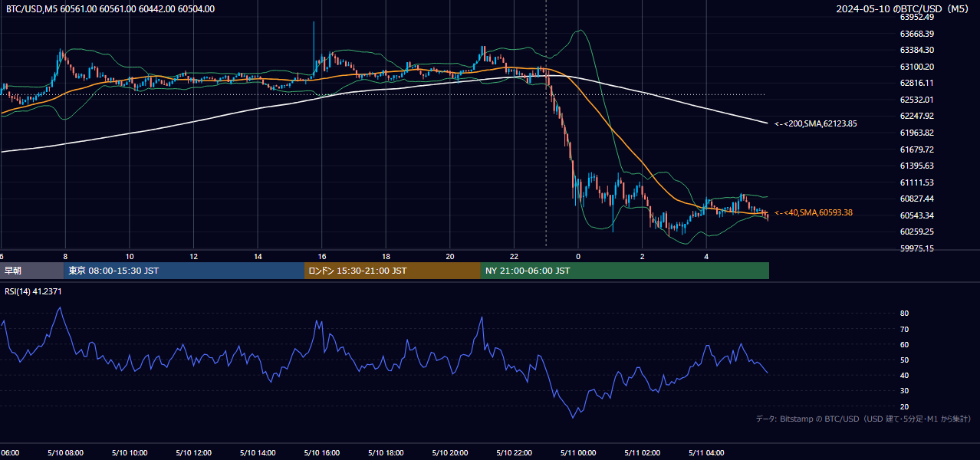
Task: Click the 5/10 10:00 time axis label
Action: coord(130,452)
